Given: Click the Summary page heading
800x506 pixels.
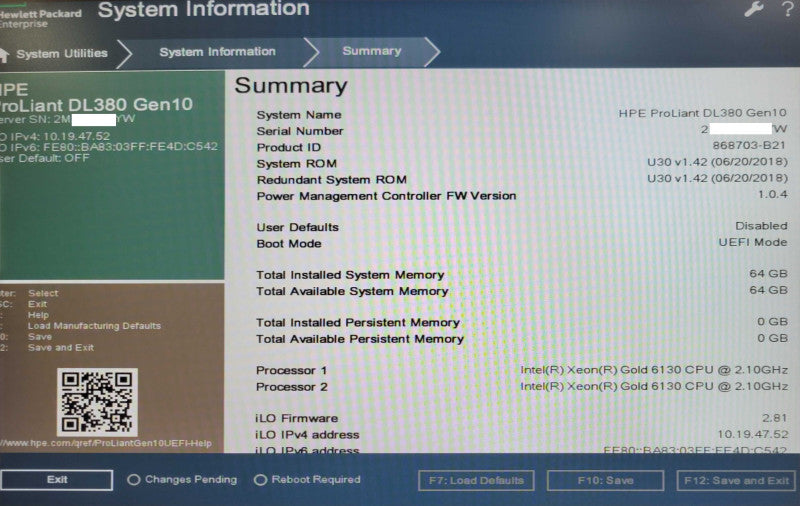Looking at the screenshot, I should [291, 86].
